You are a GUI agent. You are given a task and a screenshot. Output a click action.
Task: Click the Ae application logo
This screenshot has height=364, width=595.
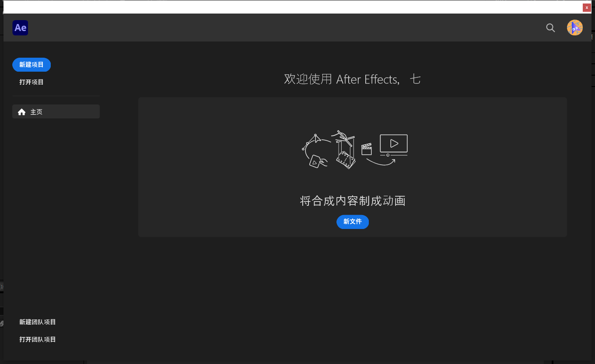[20, 28]
